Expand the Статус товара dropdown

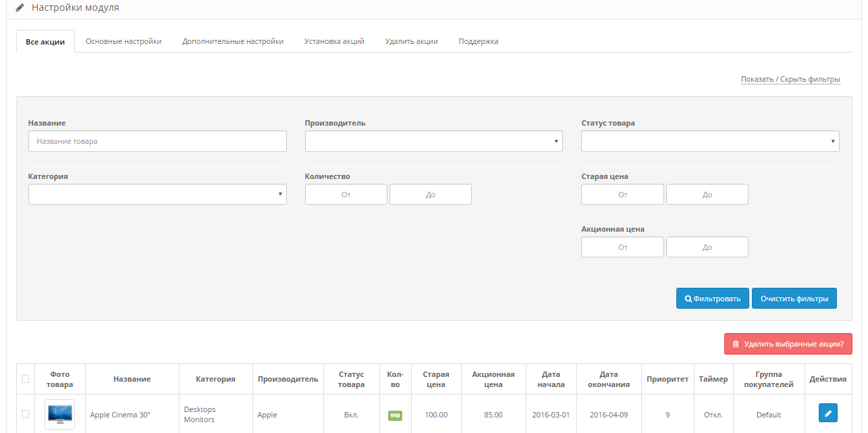click(x=710, y=141)
